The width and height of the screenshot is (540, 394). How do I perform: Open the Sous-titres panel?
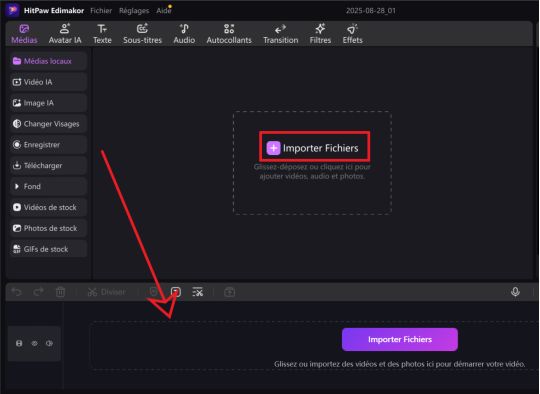click(142, 34)
